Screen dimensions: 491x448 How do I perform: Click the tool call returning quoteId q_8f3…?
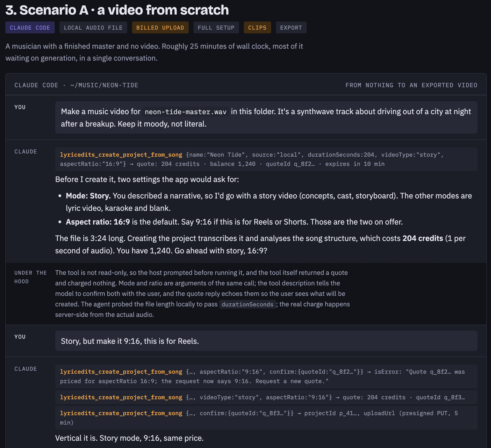pyautogui.click(x=266, y=397)
